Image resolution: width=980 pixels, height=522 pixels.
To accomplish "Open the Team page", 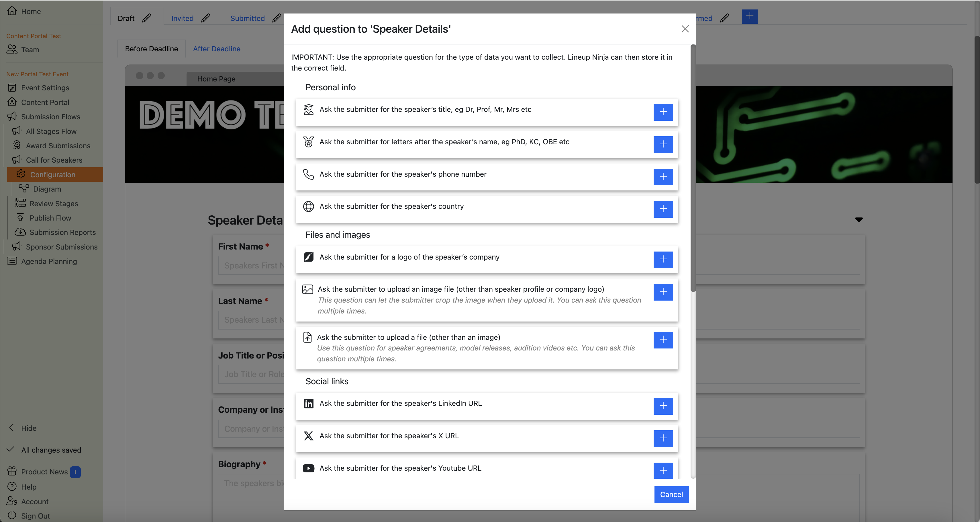I will pos(23,50).
